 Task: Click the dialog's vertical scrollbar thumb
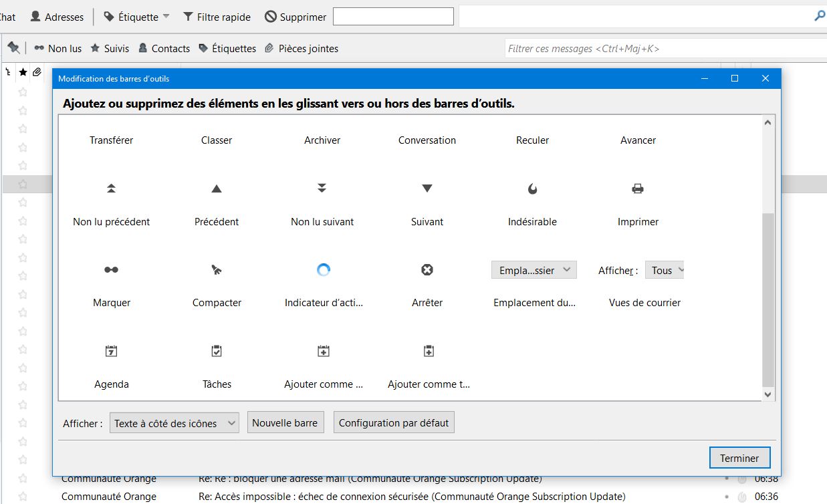point(767,299)
